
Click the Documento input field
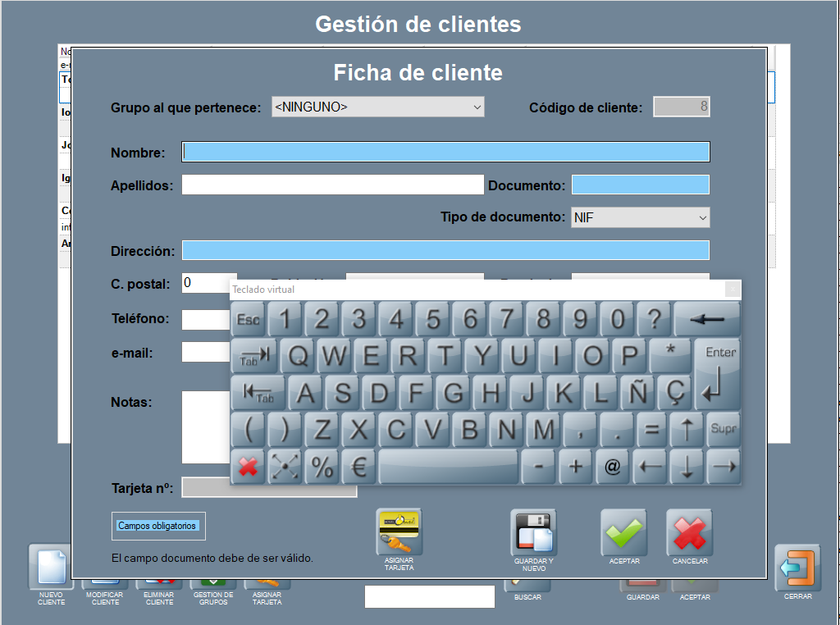point(640,185)
